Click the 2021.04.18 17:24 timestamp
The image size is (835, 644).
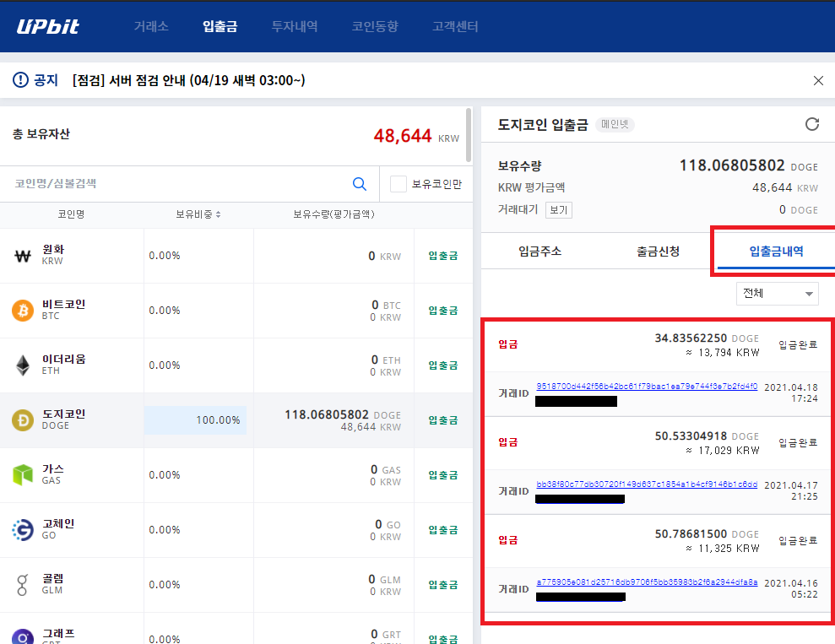point(791,392)
